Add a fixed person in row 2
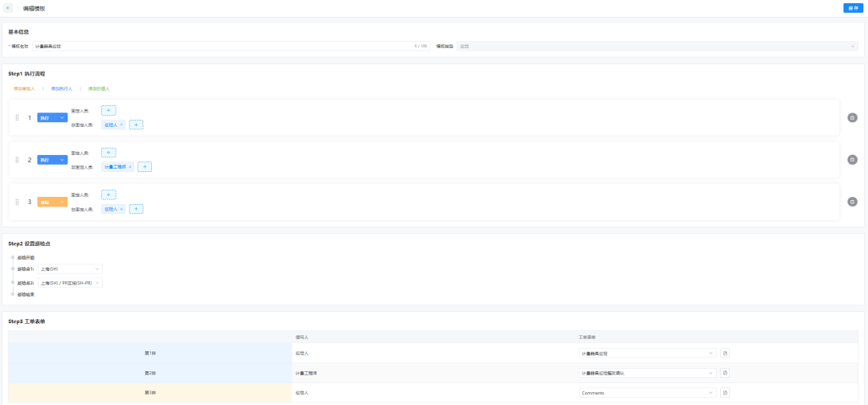The image size is (868, 405). click(x=108, y=153)
